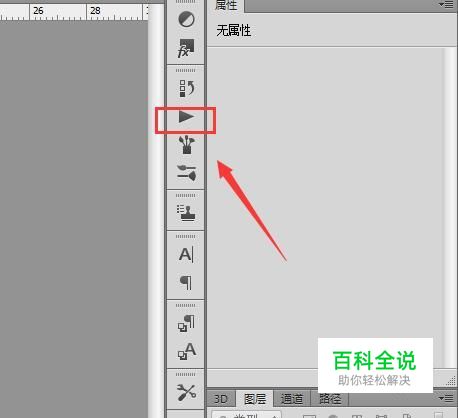Open the Paragraph Styles panel icon
Screen dimensions: 458x418
[x=186, y=323]
